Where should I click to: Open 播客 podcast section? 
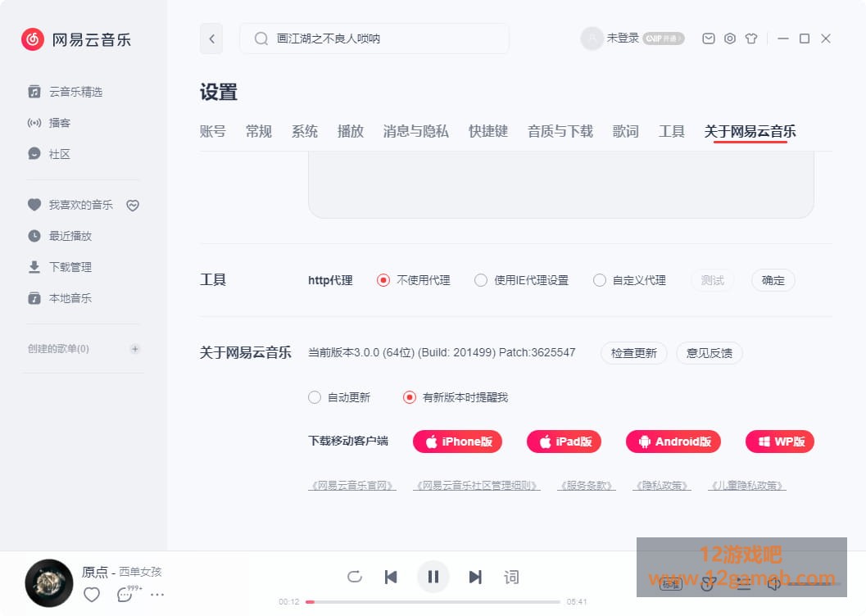pyautogui.click(x=49, y=123)
